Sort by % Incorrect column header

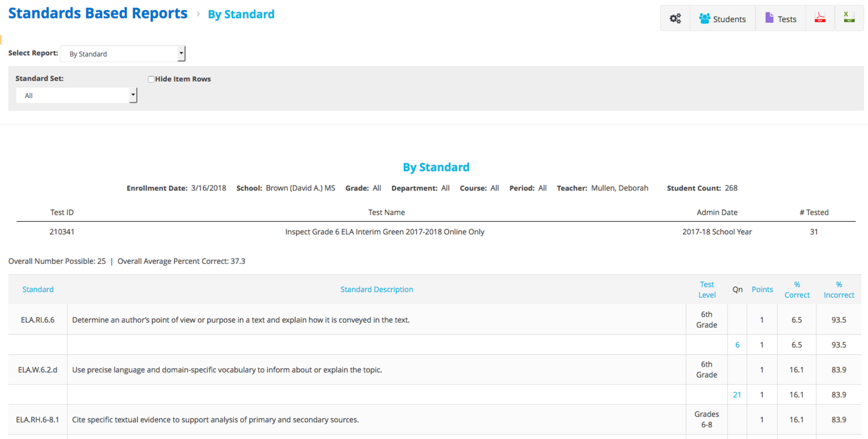pos(839,289)
